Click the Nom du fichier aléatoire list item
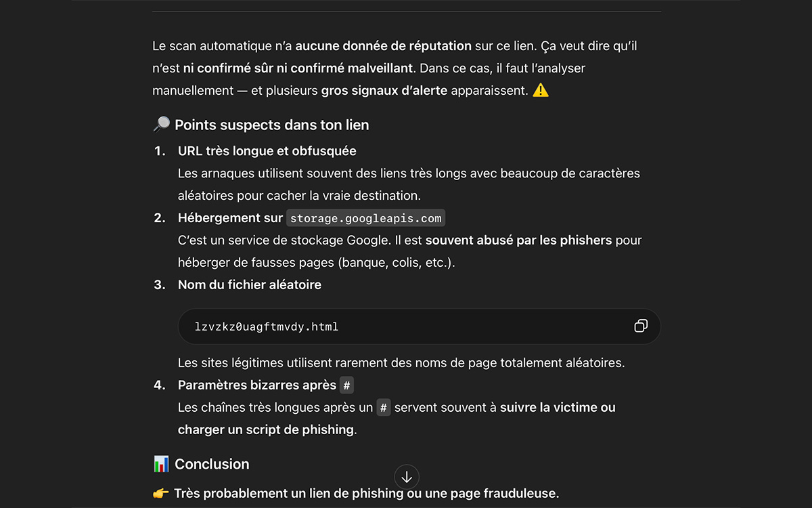812x508 pixels. 249,284
